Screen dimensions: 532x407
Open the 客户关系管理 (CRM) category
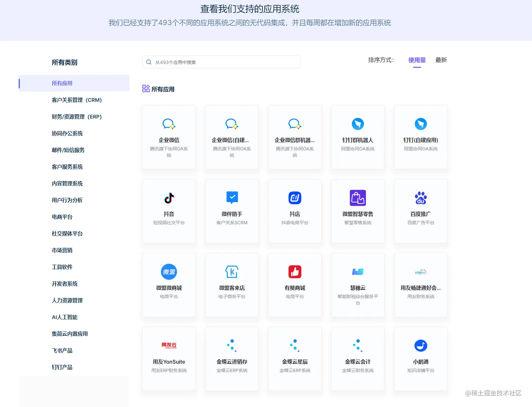76,100
